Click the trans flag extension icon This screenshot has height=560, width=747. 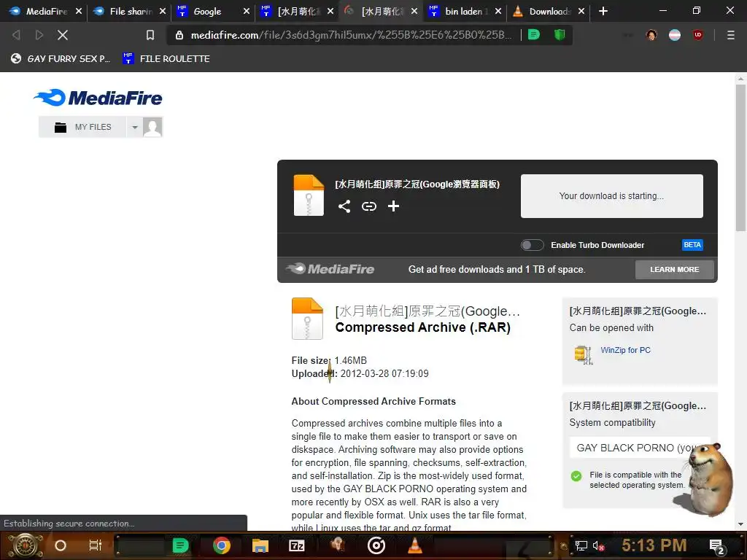[675, 35]
